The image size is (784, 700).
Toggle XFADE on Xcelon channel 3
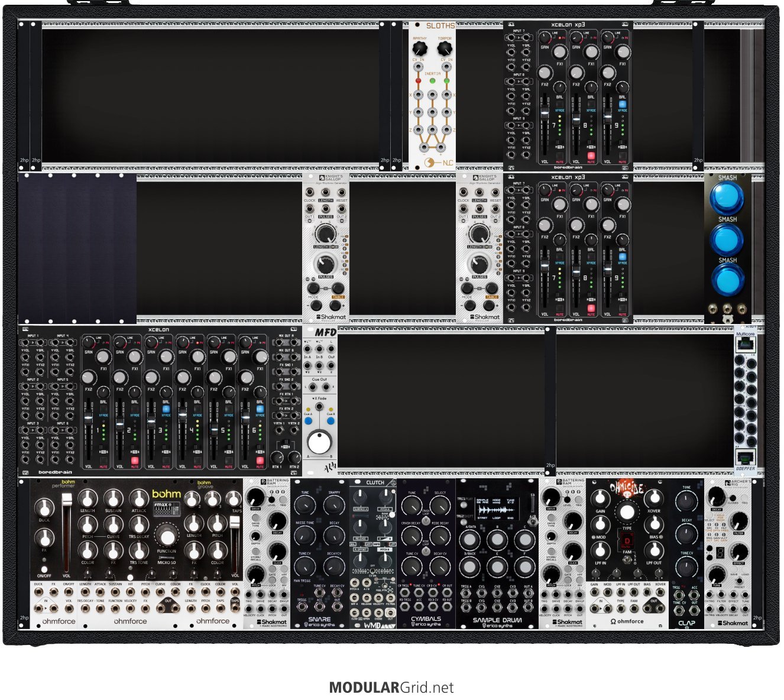click(x=166, y=409)
